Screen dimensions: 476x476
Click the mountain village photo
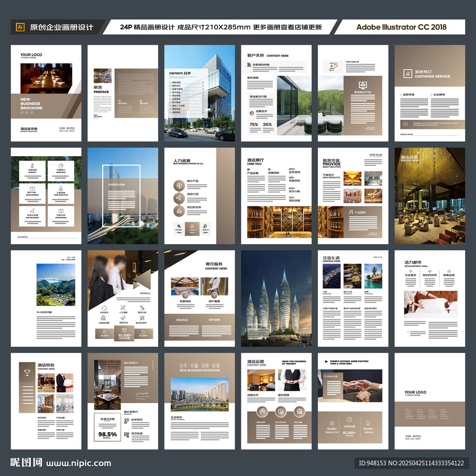(56, 285)
